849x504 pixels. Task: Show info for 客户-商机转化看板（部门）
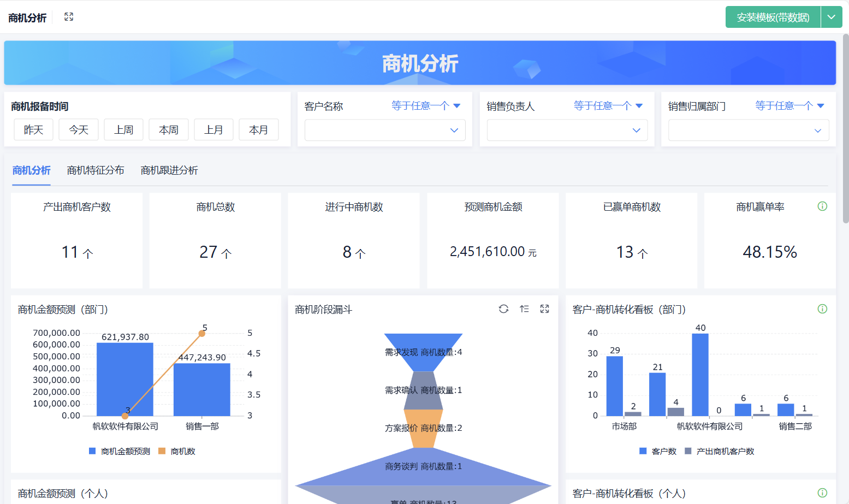coord(822,309)
